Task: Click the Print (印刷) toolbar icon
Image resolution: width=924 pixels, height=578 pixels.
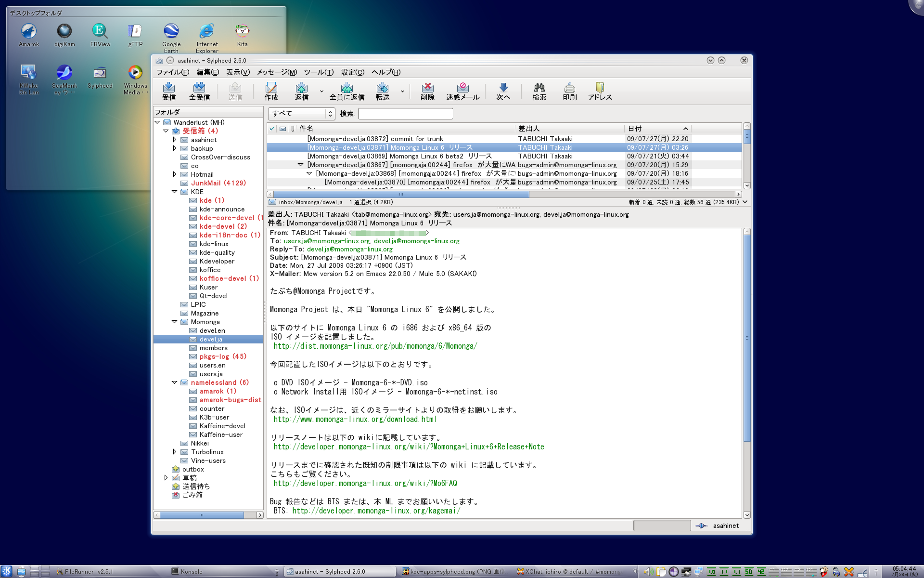Action: click(570, 91)
